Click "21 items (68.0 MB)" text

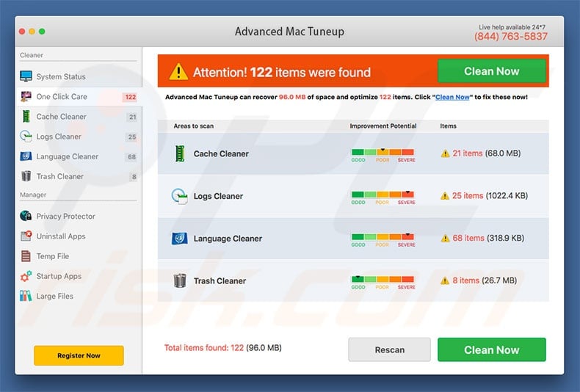pos(487,153)
